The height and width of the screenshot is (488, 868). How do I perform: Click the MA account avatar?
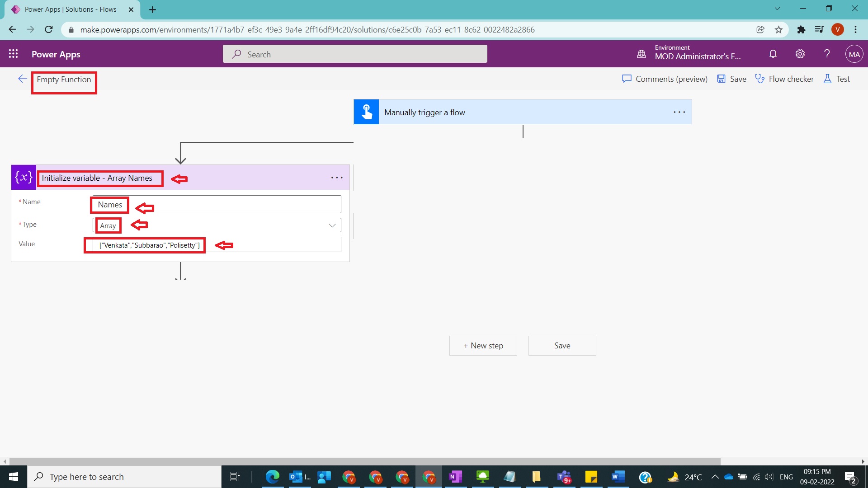click(854, 53)
